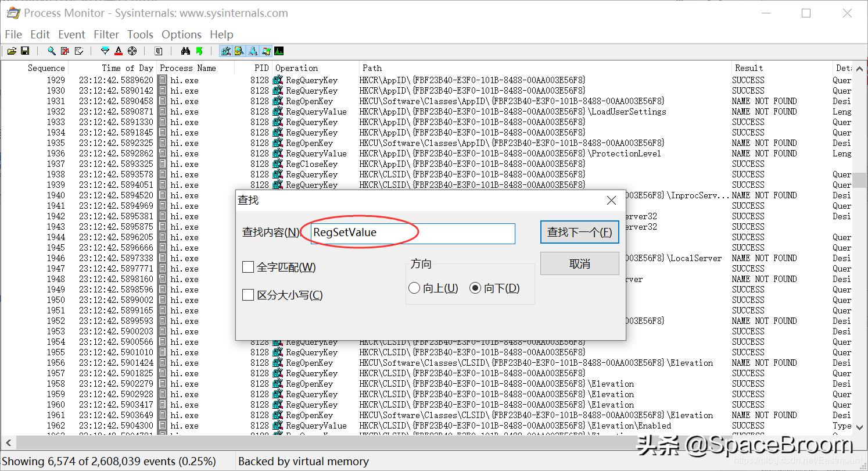
Task: Select the 向上(U) radio button
Action: coord(414,288)
